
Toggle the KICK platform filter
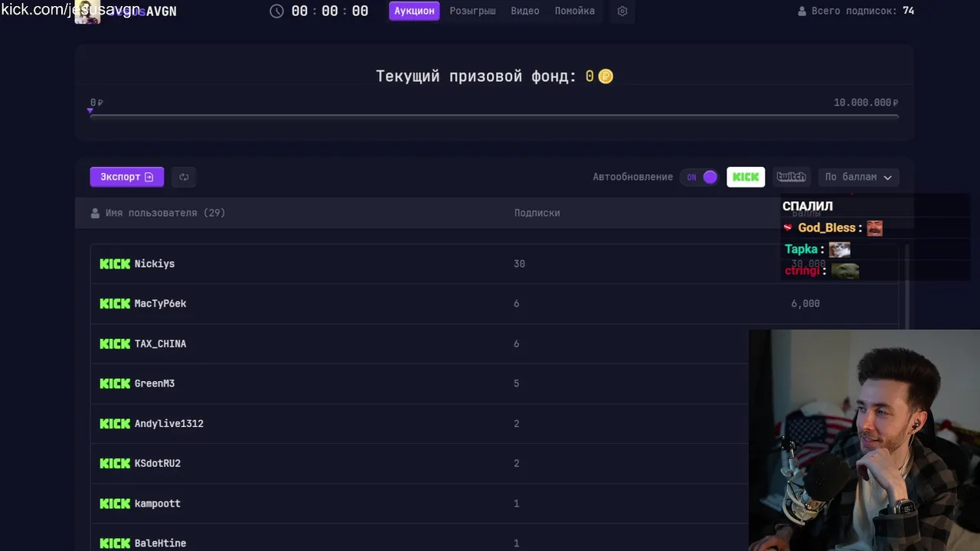(x=746, y=177)
